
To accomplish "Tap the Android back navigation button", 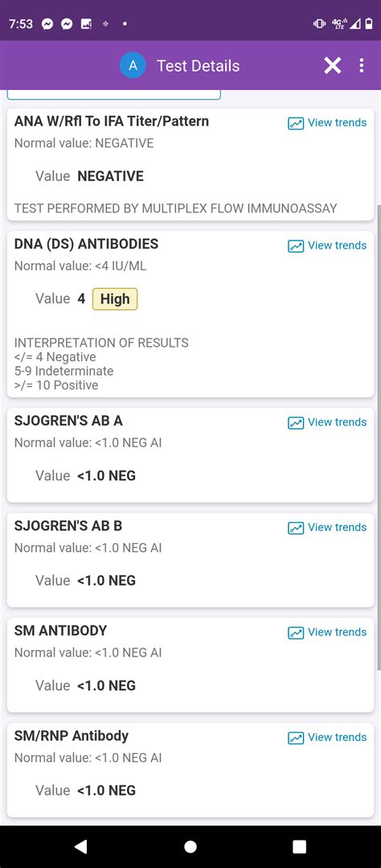I will pyautogui.click(x=80, y=846).
